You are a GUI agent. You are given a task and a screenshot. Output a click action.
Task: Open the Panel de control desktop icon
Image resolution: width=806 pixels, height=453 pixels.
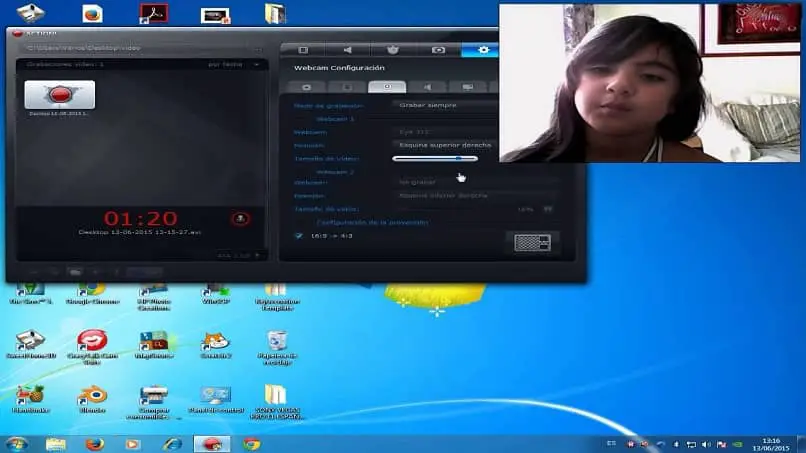pos(215,398)
